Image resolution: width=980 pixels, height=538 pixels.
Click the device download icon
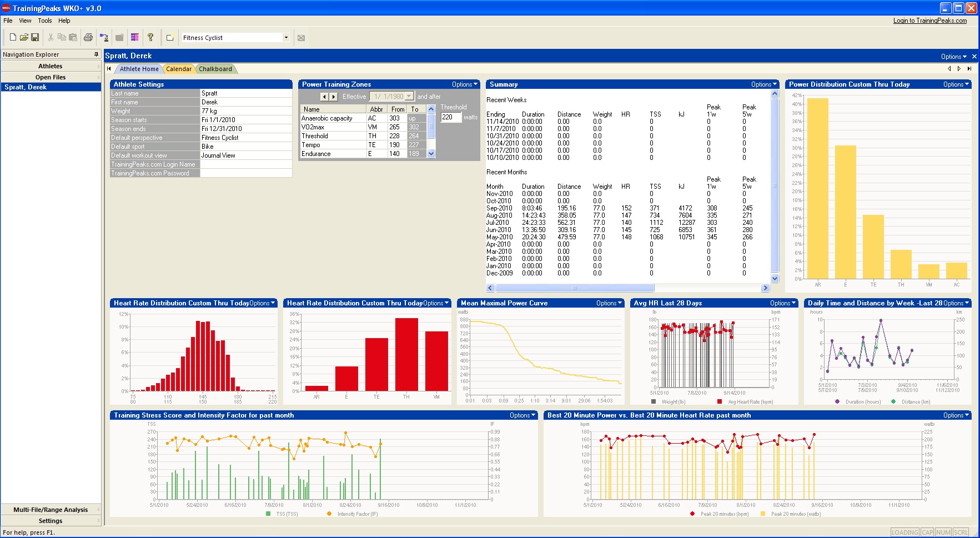(x=104, y=37)
